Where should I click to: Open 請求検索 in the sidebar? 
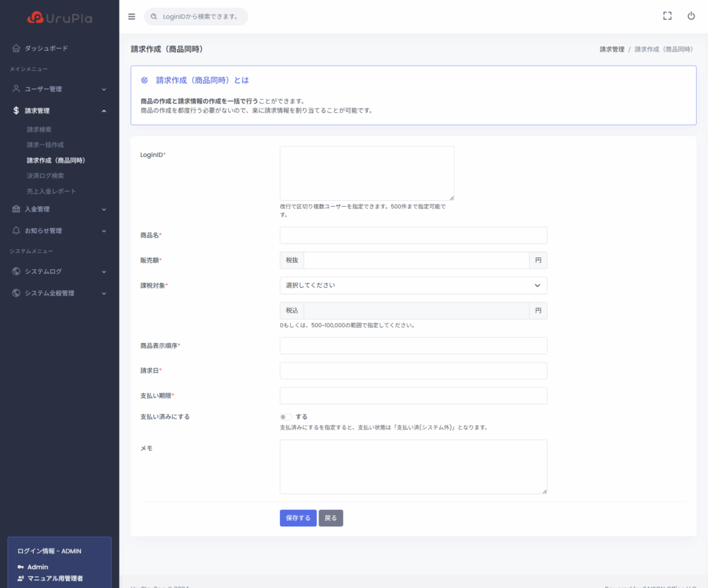39,129
